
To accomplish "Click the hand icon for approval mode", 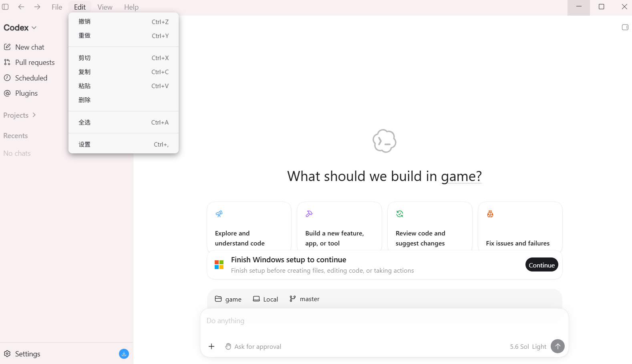I will [228, 346].
